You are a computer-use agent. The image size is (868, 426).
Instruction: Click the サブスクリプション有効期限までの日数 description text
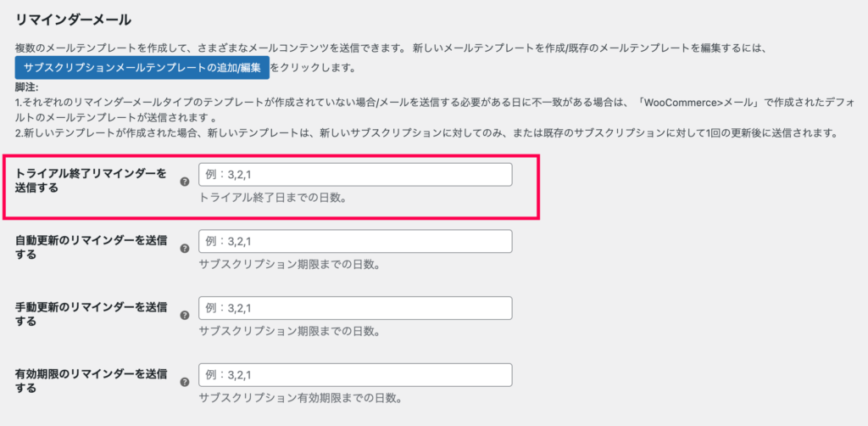point(300,398)
